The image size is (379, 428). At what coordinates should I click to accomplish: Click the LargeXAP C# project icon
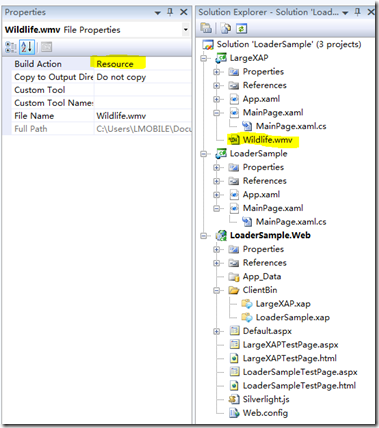point(221,58)
